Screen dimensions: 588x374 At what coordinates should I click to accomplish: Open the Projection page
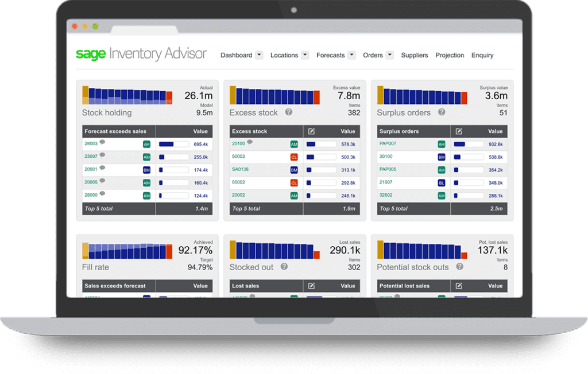pyautogui.click(x=450, y=55)
